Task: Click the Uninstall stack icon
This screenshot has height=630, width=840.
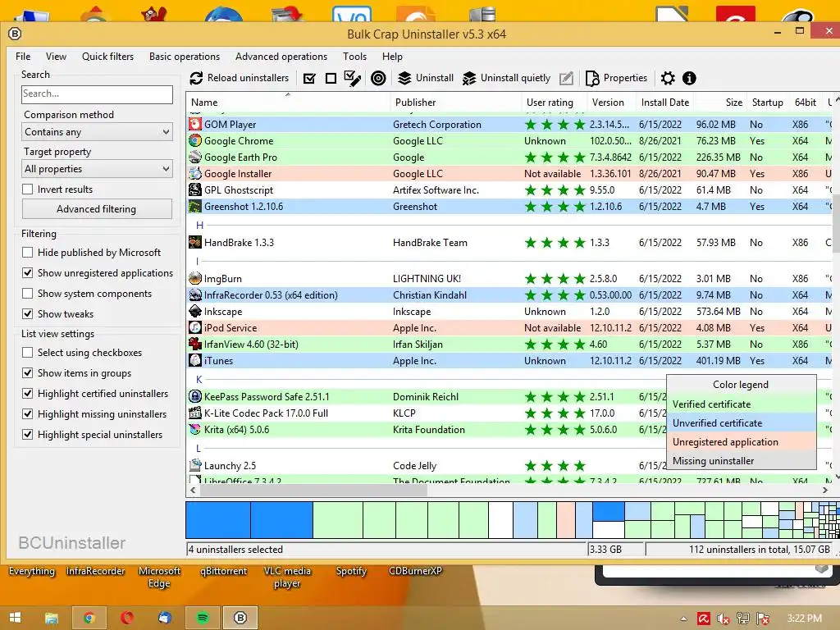Action: (404, 78)
